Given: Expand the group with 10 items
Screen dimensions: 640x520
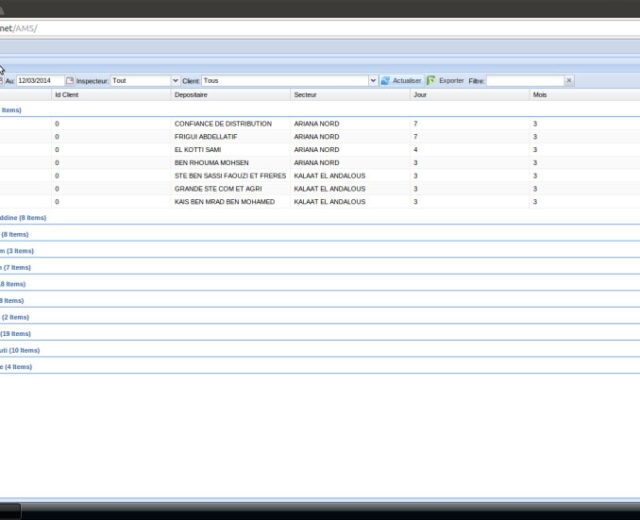Looking at the screenshot, I should 20,351.
